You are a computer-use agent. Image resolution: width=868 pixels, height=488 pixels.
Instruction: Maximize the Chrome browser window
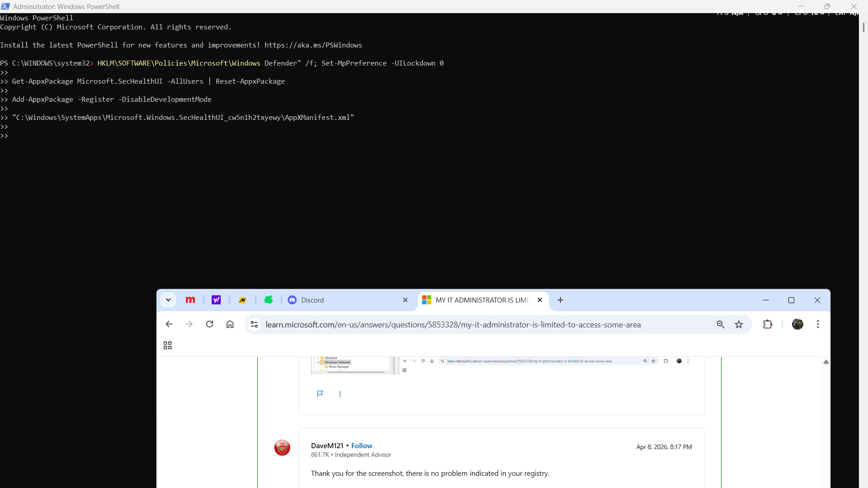[x=791, y=300]
